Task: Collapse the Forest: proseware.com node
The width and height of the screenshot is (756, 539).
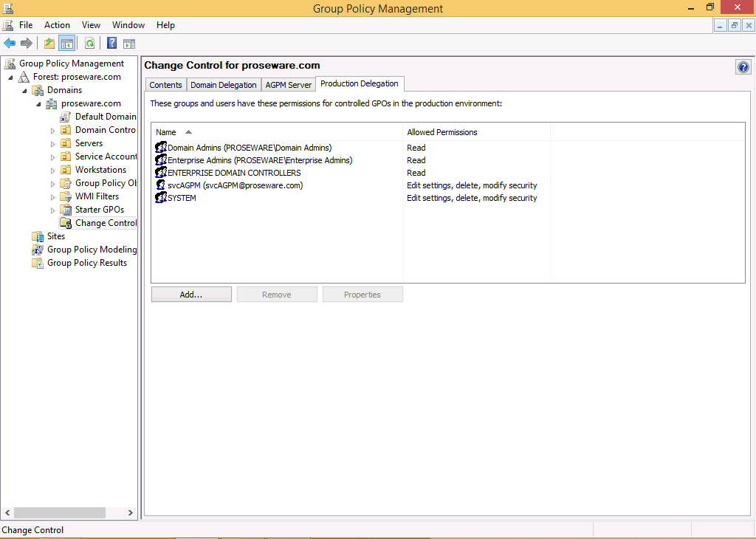Action: (10, 78)
